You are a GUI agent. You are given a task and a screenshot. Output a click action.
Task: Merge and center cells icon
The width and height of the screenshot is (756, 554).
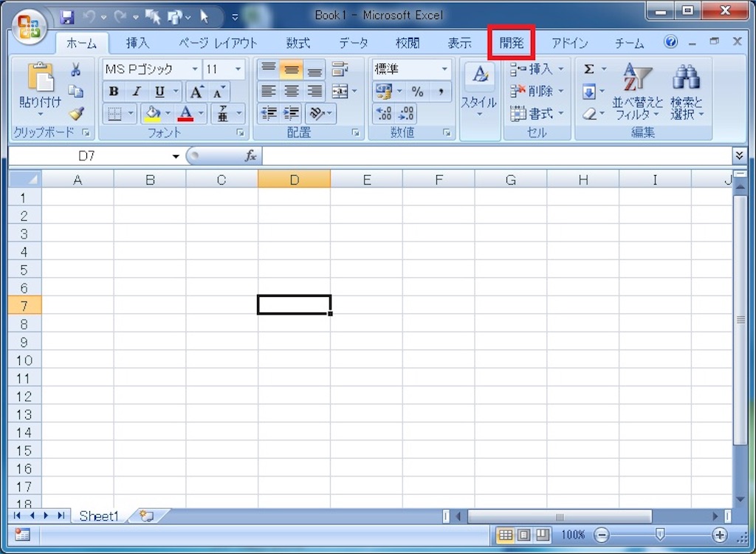click(340, 91)
